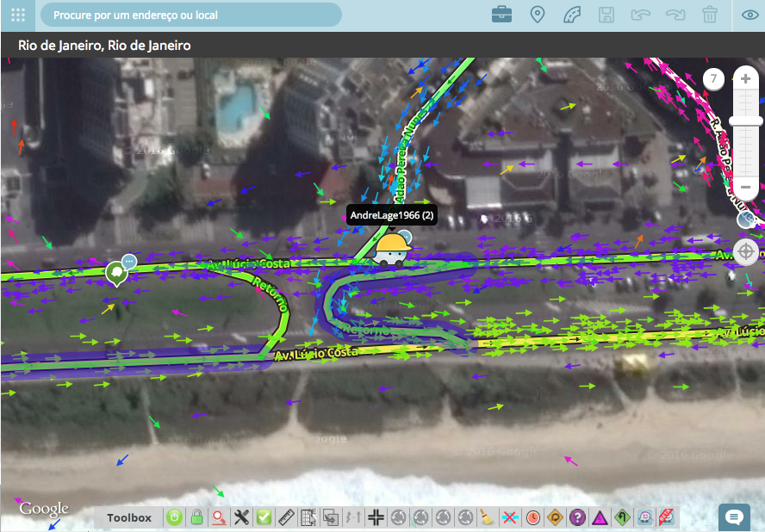Click the trash Delete icon
765x532 pixels.
click(x=709, y=15)
